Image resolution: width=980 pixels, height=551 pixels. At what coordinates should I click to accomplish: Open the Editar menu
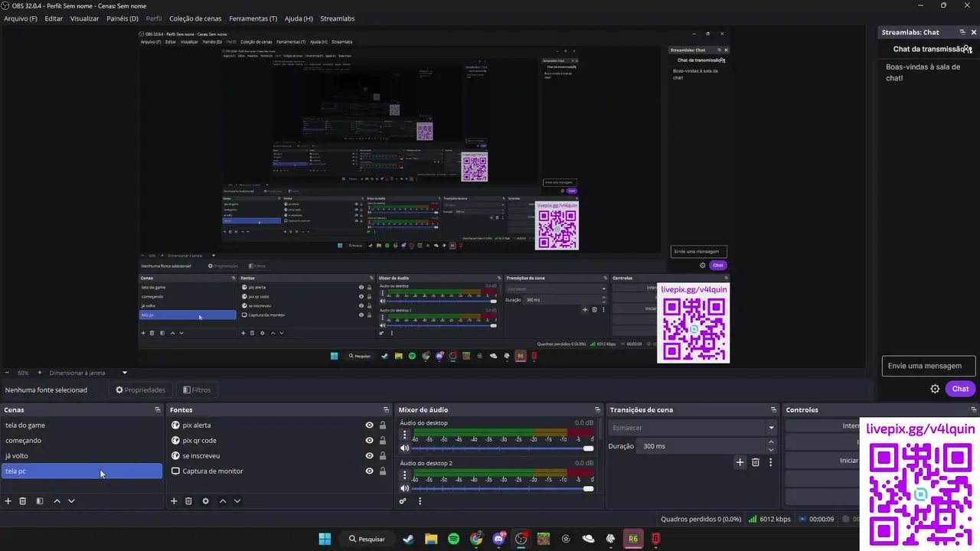pyautogui.click(x=54, y=18)
